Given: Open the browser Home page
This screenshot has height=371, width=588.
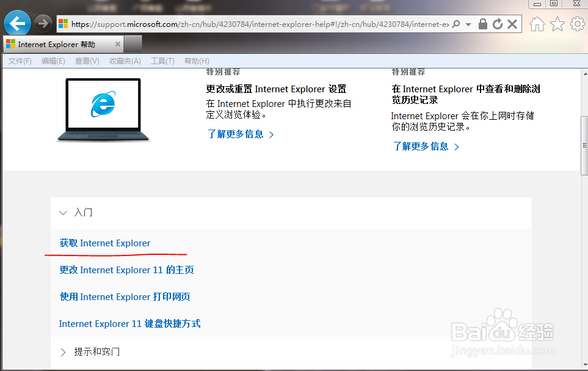Looking at the screenshot, I should tap(536, 24).
